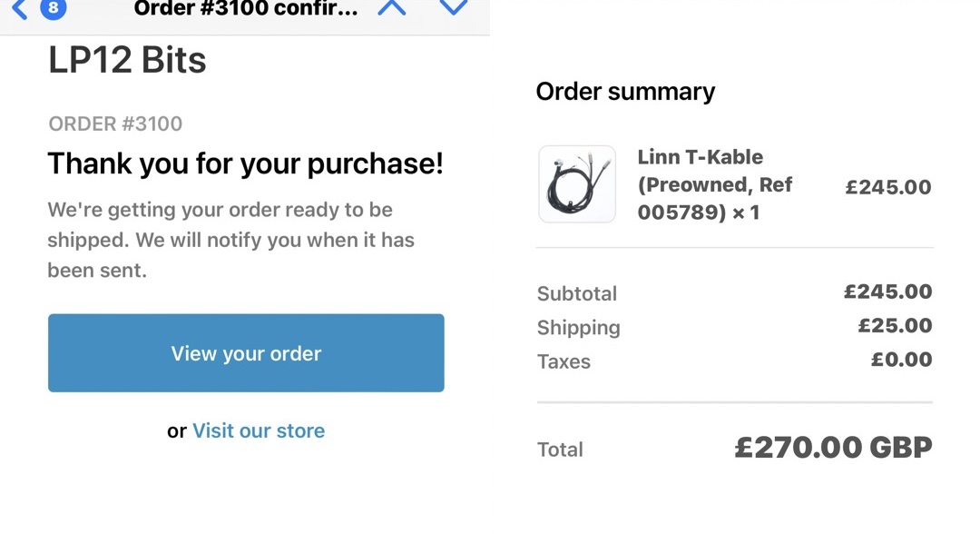Follow the Visit our store link
The width and height of the screenshot is (980, 534).
point(259,430)
